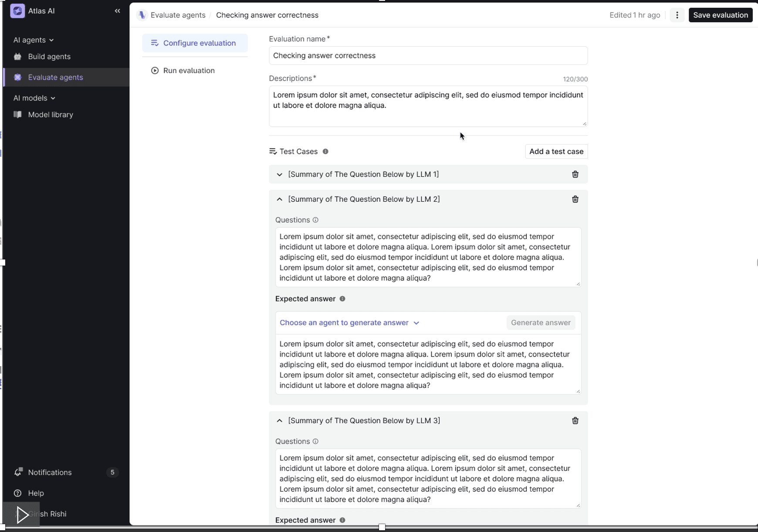This screenshot has height=532, width=758.
Task: Open the Help section
Action: [36, 493]
